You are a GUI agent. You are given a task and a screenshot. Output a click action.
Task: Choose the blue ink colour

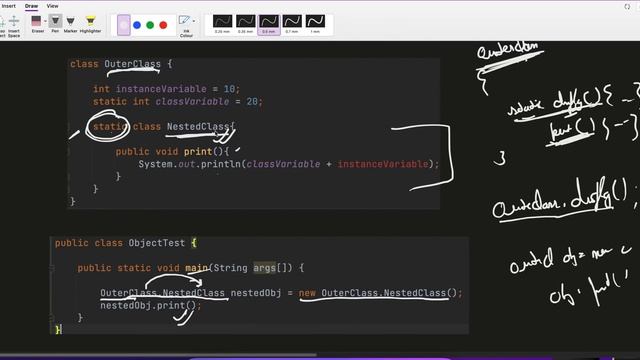click(137, 25)
